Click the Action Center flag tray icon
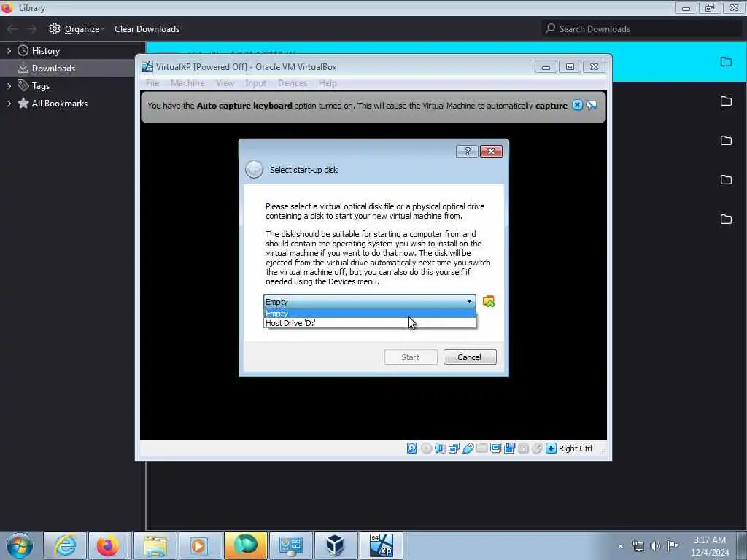 coord(673,546)
